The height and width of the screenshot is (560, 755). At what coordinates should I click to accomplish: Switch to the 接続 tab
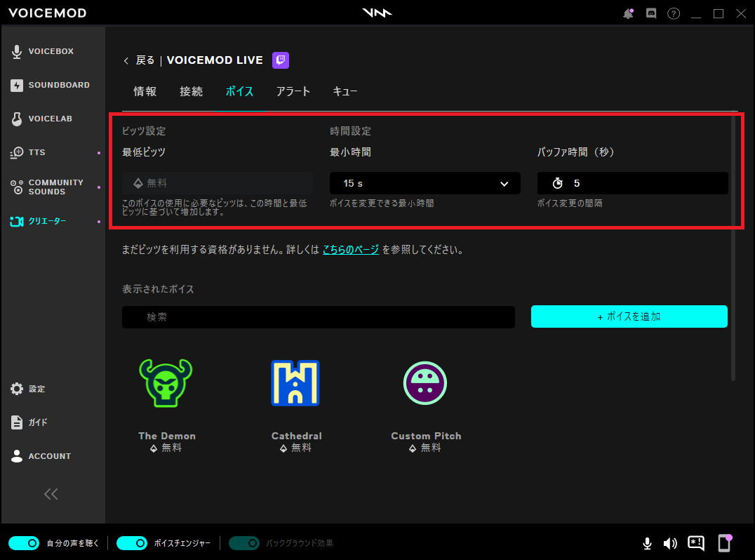191,91
